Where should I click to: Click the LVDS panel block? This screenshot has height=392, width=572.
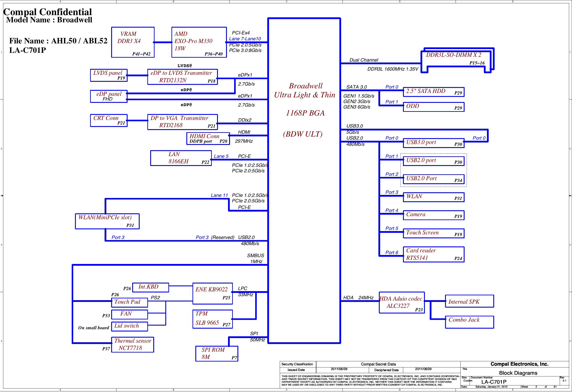109,75
